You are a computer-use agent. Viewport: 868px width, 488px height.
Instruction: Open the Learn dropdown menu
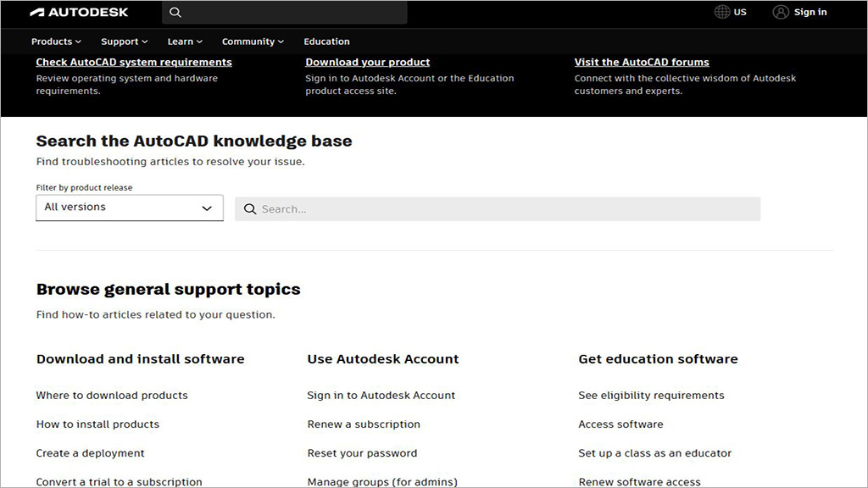click(185, 42)
